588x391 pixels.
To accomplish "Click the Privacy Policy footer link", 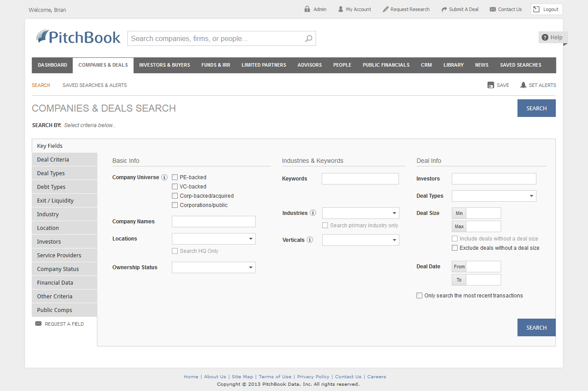I will click(313, 377).
